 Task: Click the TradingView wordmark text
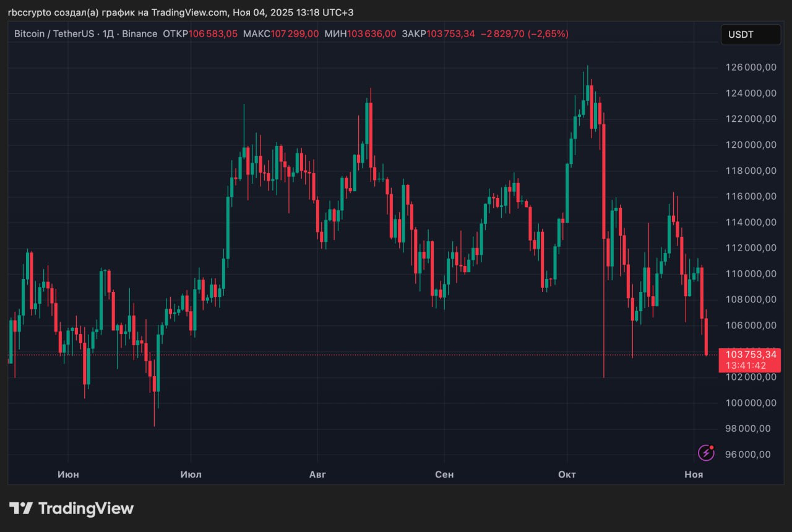tap(86, 508)
